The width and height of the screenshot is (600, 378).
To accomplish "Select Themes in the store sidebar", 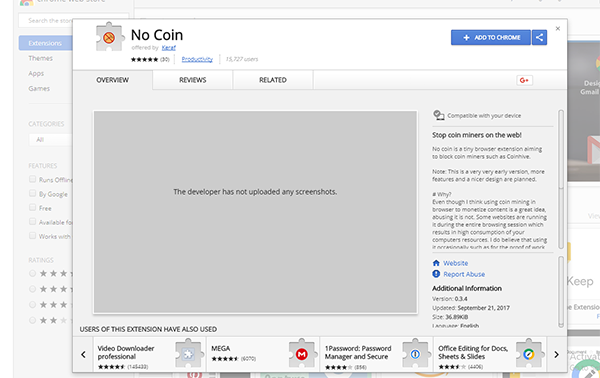I will (41, 58).
